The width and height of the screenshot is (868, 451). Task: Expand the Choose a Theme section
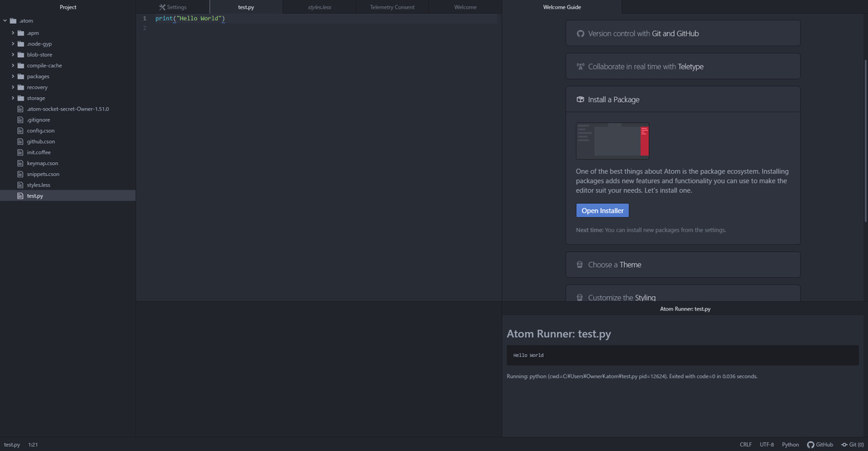(x=683, y=264)
